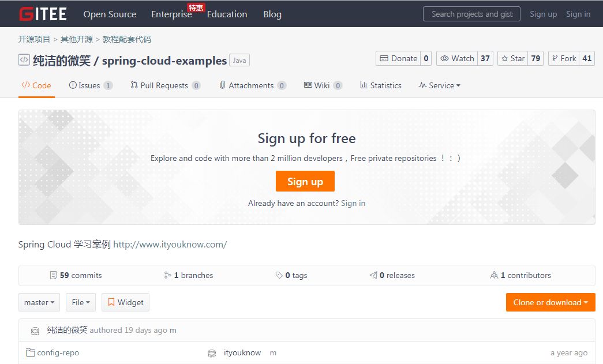Image resolution: width=603 pixels, height=364 pixels.
Task: Go to 开源项目 breadcrumb
Action: point(34,39)
